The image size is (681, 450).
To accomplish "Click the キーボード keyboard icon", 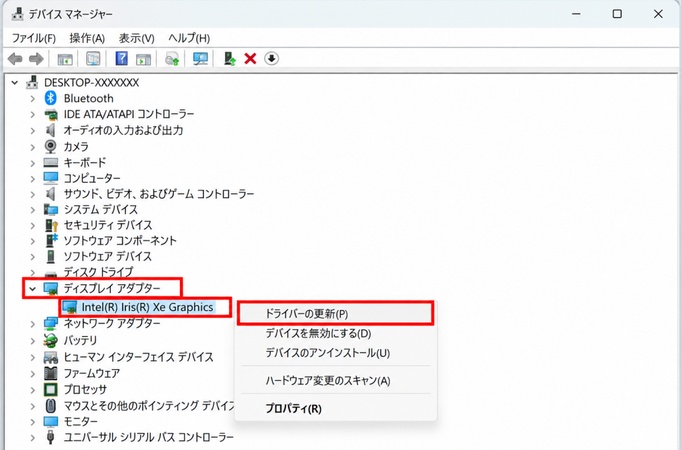I will click(50, 162).
